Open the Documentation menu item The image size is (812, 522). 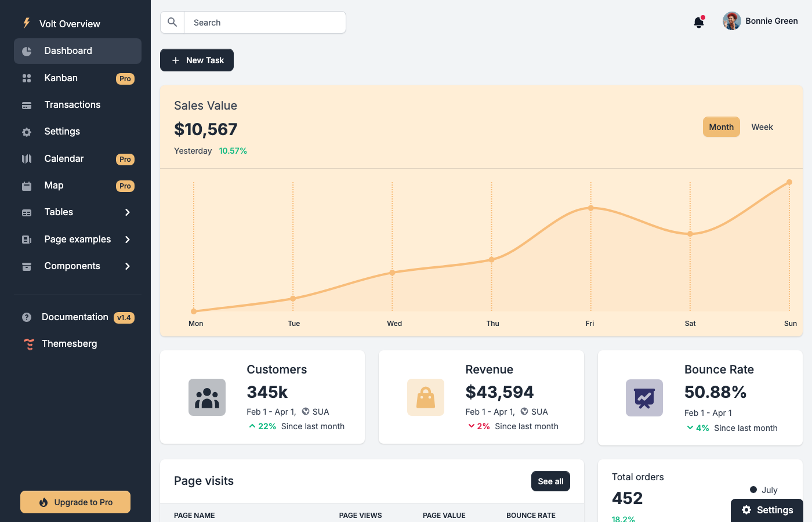point(75,317)
